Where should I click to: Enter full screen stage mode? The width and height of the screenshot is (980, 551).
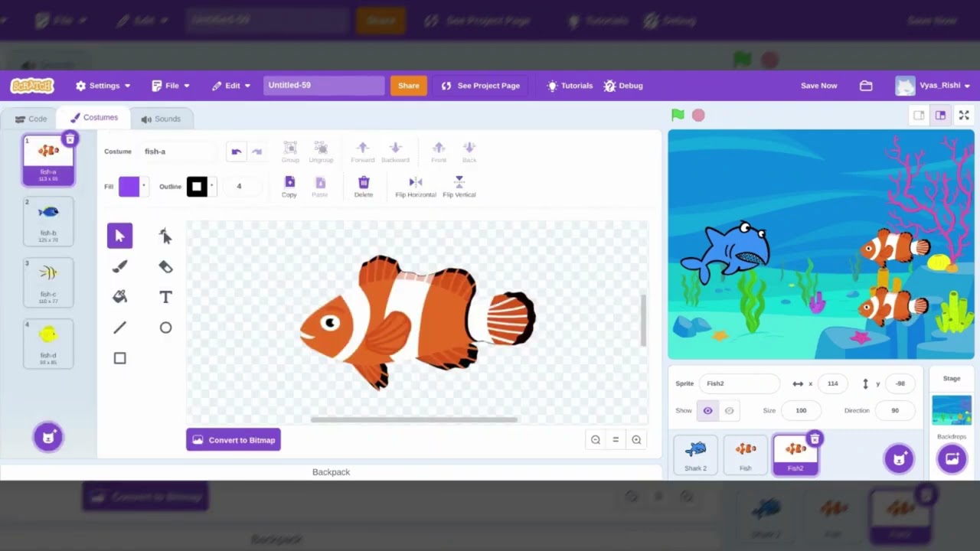pyautogui.click(x=964, y=115)
